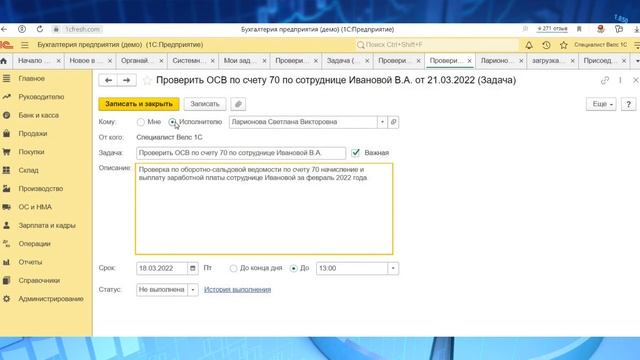This screenshot has width=640, height=360.
Task: Click into the Задача name field
Action: pyautogui.click(x=241, y=153)
